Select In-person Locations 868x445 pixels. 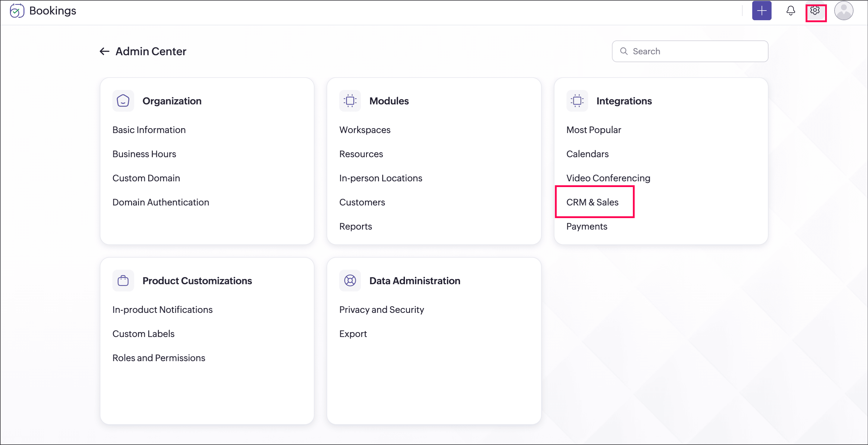click(380, 178)
